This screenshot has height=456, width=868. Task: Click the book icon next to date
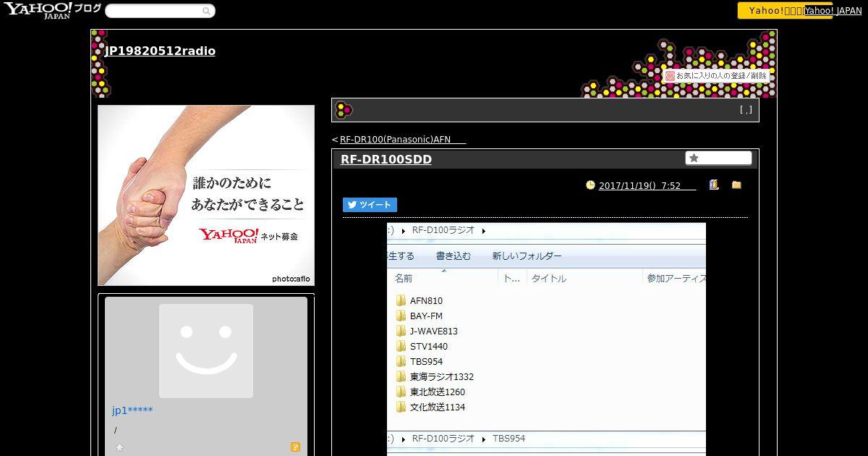pyautogui.click(x=714, y=185)
